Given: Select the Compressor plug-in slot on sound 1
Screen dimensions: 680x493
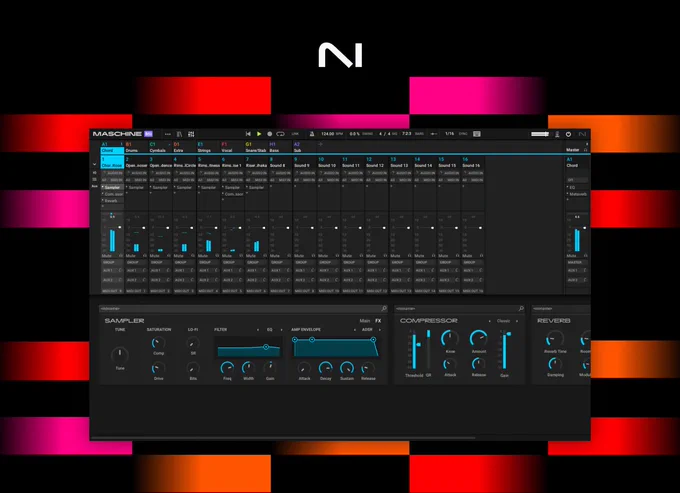Looking at the screenshot, I should [112, 194].
